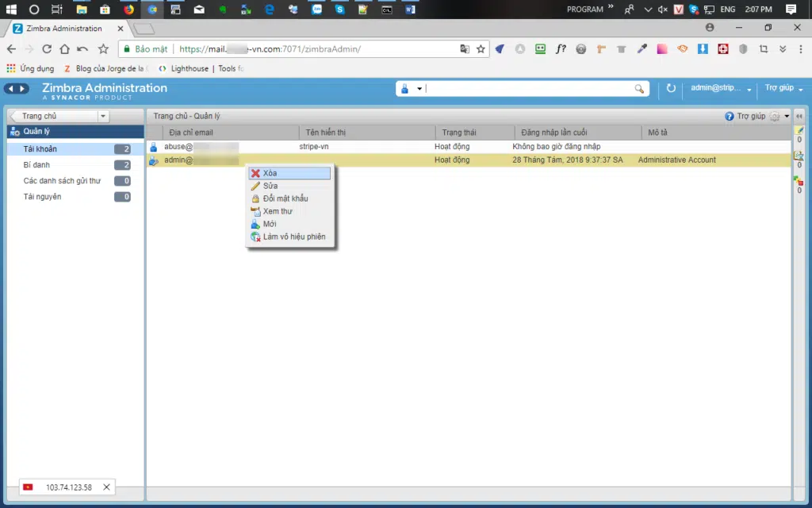Choose Đổi mật khẩu in context menu
This screenshot has height=508, width=812.
(x=285, y=198)
